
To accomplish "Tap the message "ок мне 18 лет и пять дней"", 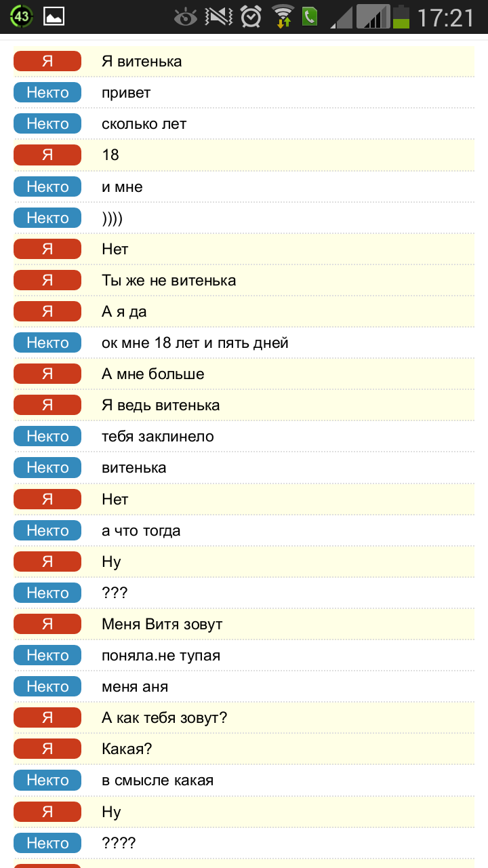I will point(195,342).
